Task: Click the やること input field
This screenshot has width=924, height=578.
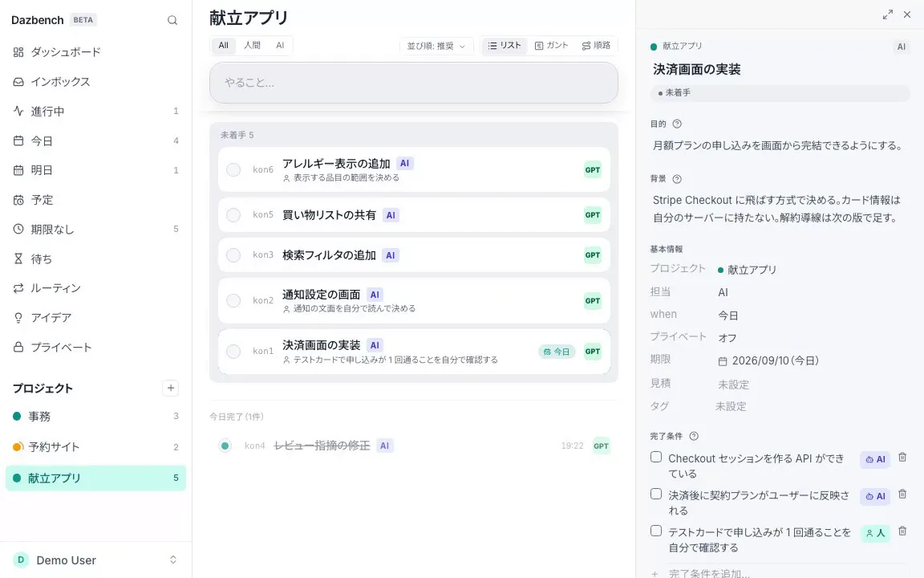Action: click(x=414, y=83)
